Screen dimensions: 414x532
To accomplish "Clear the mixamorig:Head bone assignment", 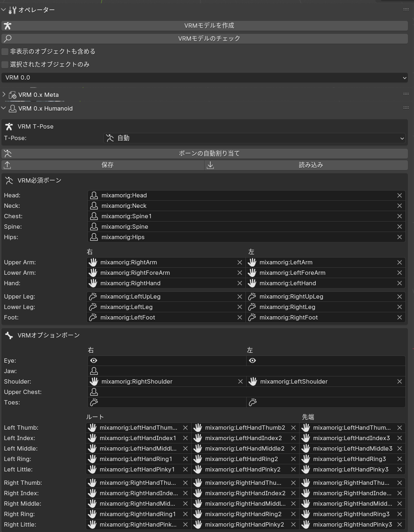I will click(x=399, y=195).
